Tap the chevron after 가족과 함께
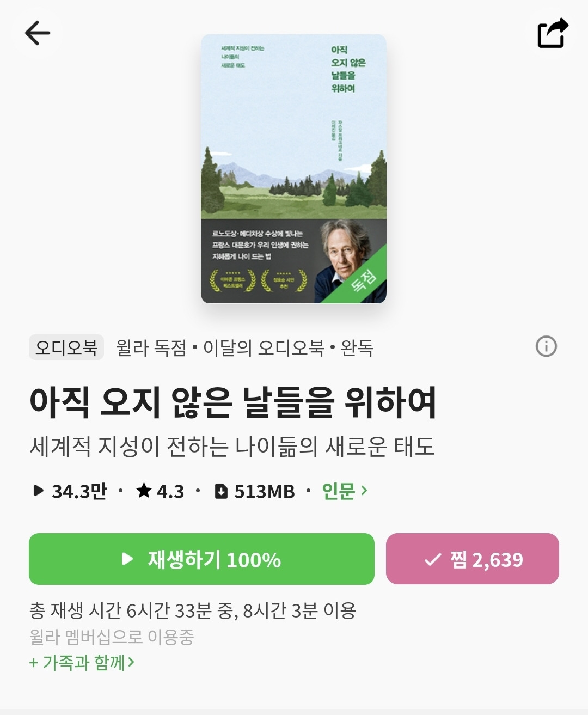 pos(131,663)
